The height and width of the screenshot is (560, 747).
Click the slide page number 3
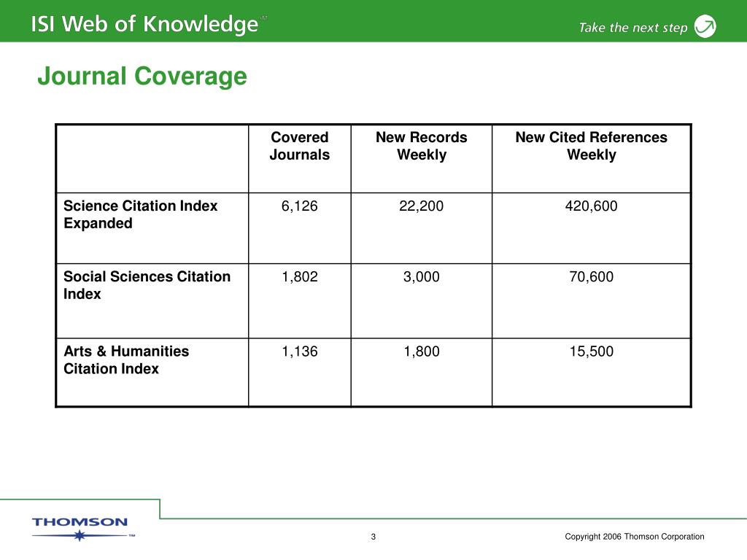pyautogui.click(x=373, y=537)
